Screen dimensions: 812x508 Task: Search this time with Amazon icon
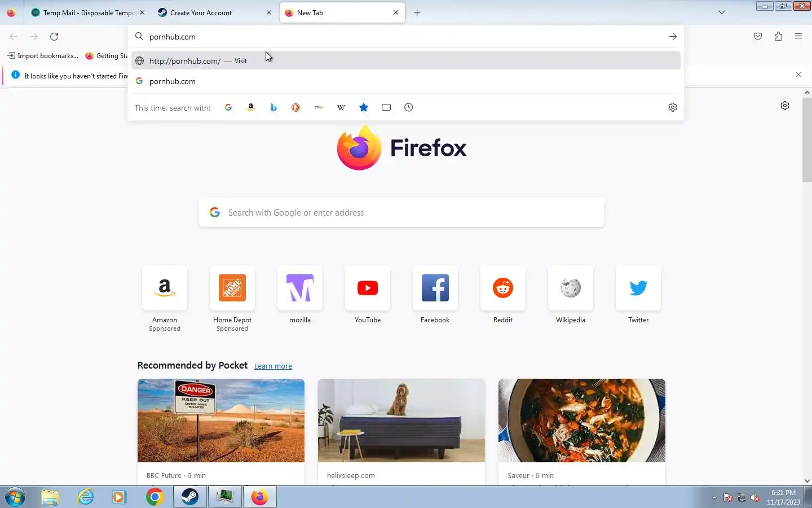click(x=251, y=107)
